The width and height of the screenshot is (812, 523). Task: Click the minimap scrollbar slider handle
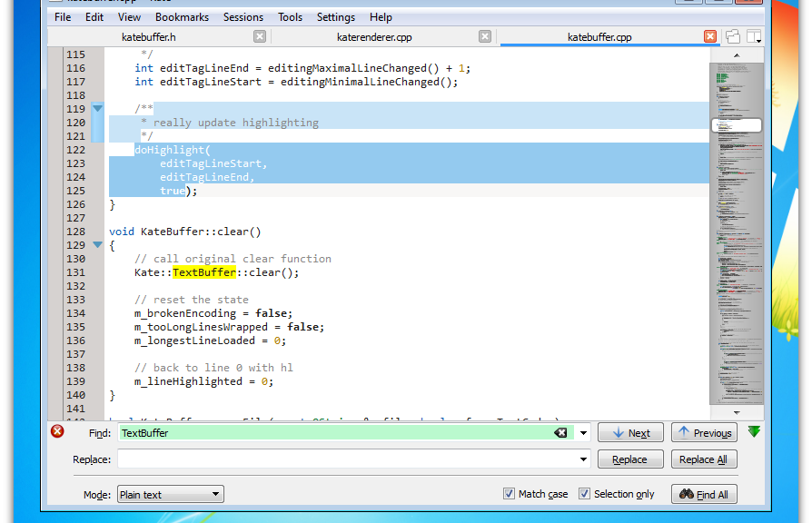point(737,126)
